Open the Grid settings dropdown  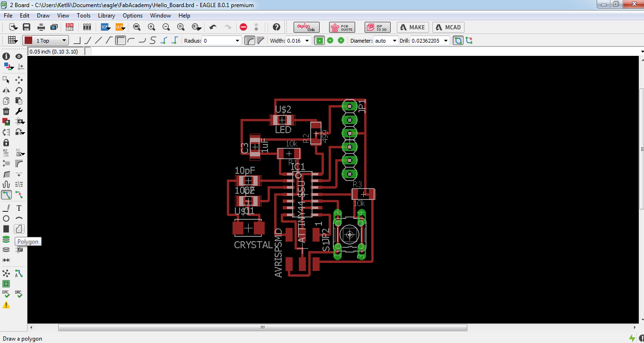tap(13, 40)
